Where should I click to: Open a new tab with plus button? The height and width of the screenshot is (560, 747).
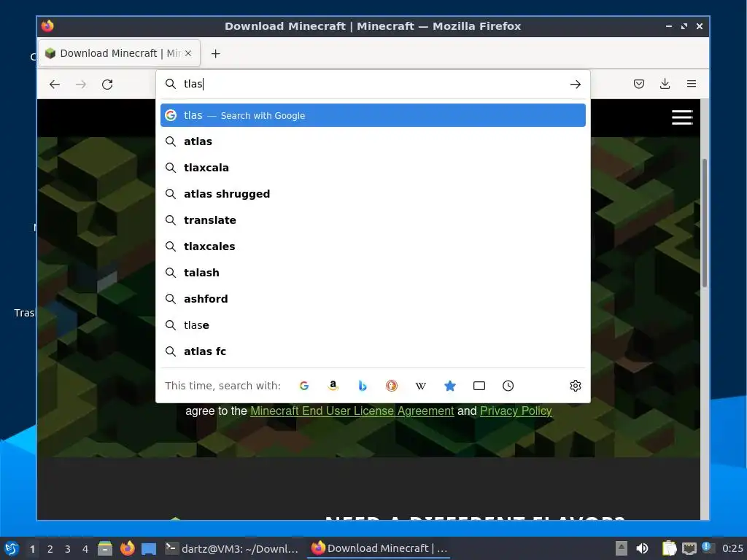(x=216, y=53)
